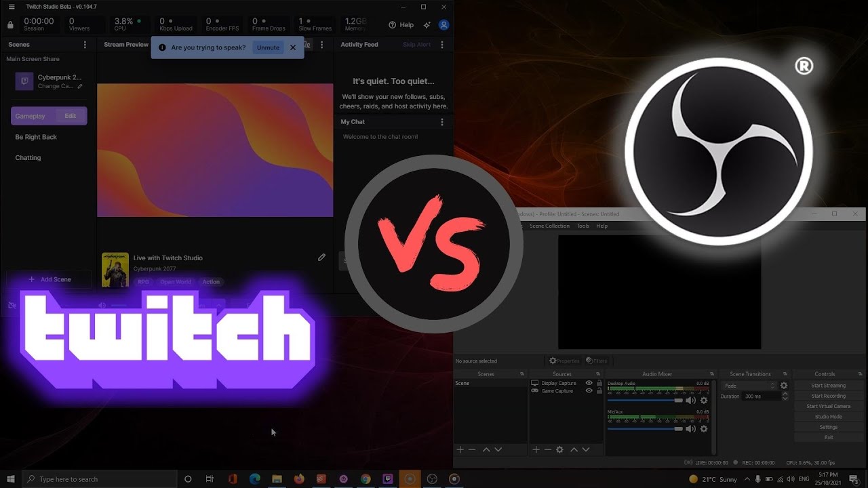Open the Tools menu in OBS

583,226
